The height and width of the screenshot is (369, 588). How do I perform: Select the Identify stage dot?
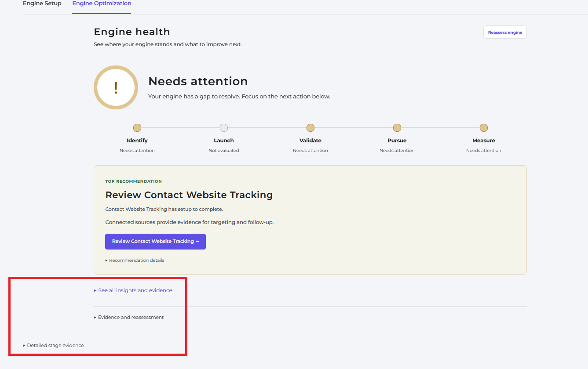click(137, 128)
